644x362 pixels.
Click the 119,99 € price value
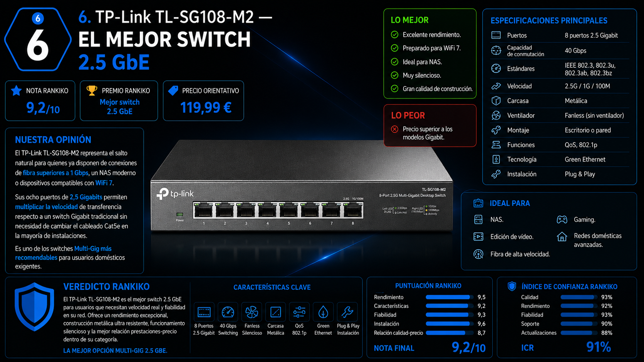coord(206,107)
